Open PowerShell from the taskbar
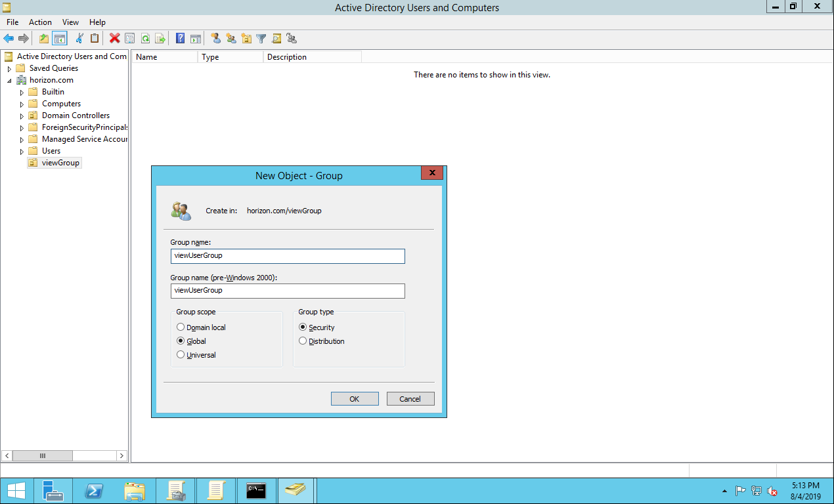 pyautogui.click(x=95, y=490)
